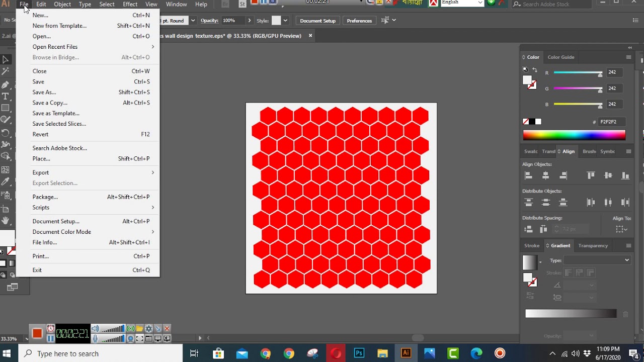The image size is (644, 362).
Task: Select the Magic Wand tool
Action: (x=6, y=72)
